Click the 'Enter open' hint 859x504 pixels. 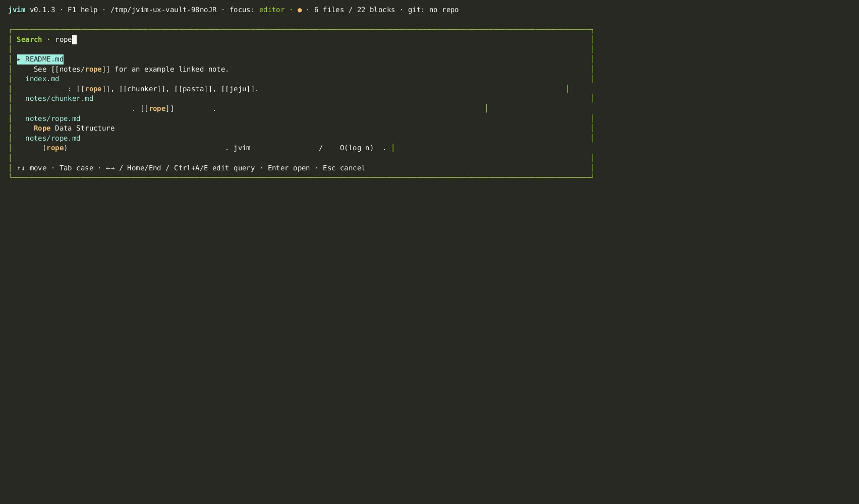point(289,168)
